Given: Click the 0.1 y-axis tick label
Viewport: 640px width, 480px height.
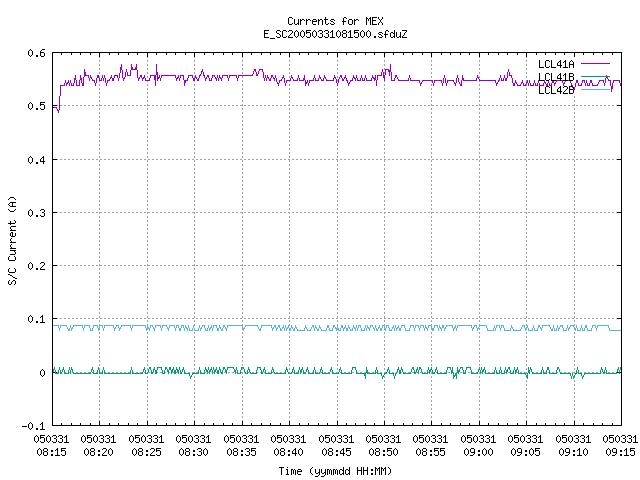Looking at the screenshot, I should [x=36, y=319].
